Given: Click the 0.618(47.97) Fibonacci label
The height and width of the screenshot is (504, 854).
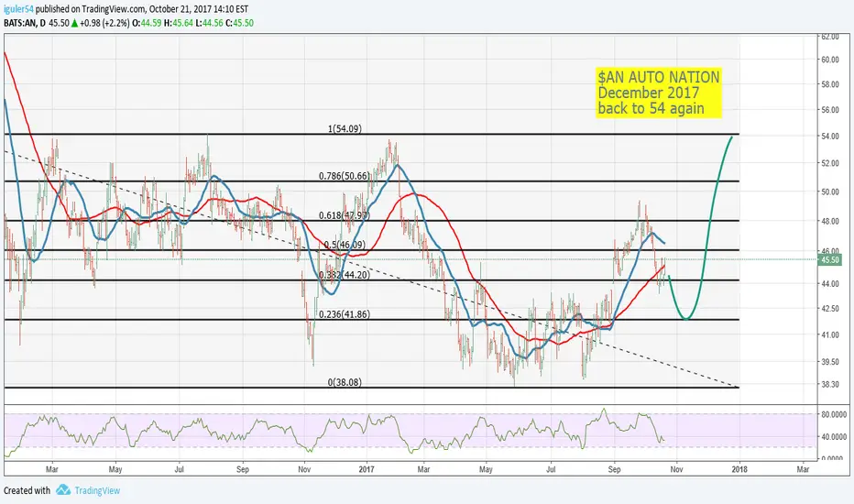Looking at the screenshot, I should click(345, 215).
